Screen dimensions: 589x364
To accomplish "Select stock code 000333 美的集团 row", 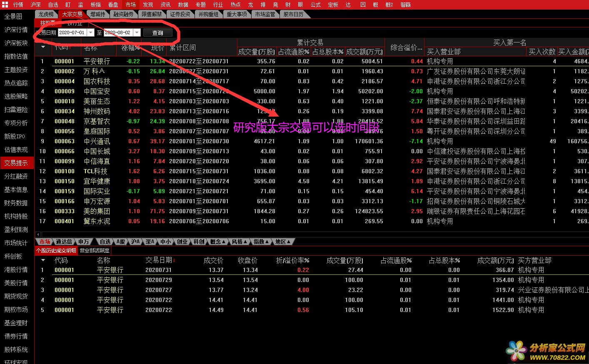I will (312, 211).
